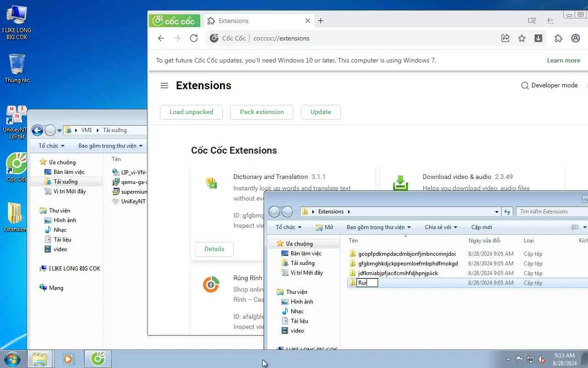Click the volume tray icon

pyautogui.click(x=542, y=359)
